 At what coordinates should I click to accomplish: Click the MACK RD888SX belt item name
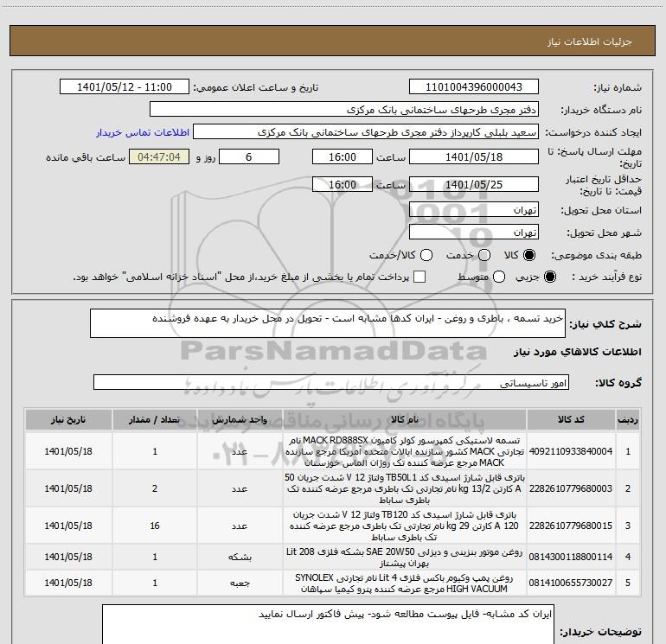click(405, 451)
